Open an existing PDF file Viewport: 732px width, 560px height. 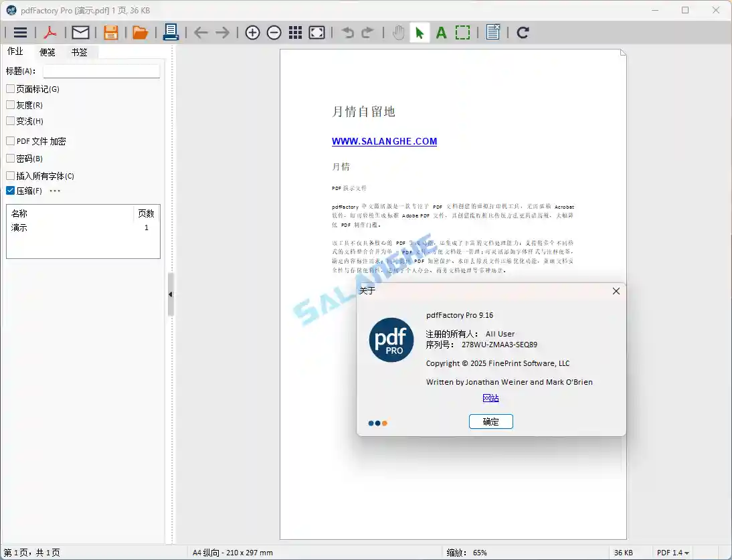click(x=141, y=31)
